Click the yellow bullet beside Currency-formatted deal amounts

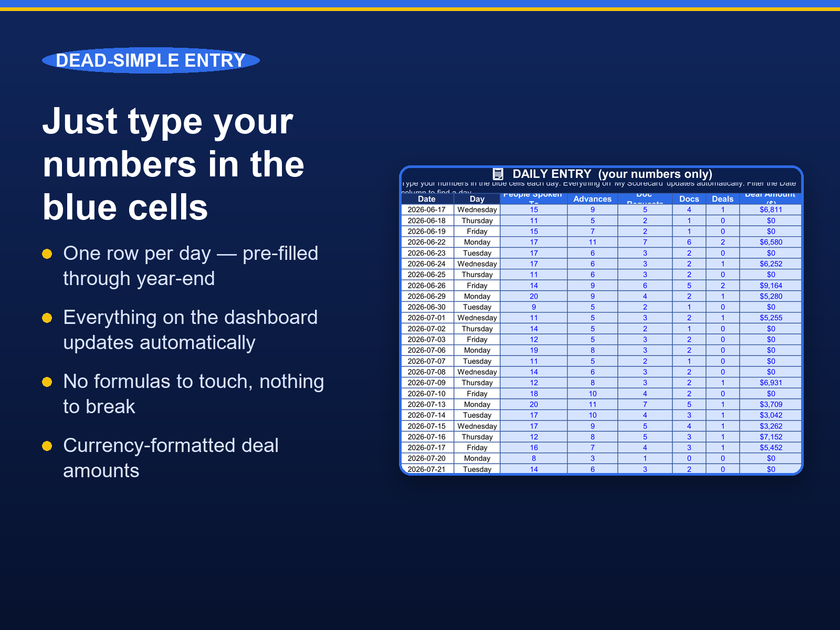point(47,446)
